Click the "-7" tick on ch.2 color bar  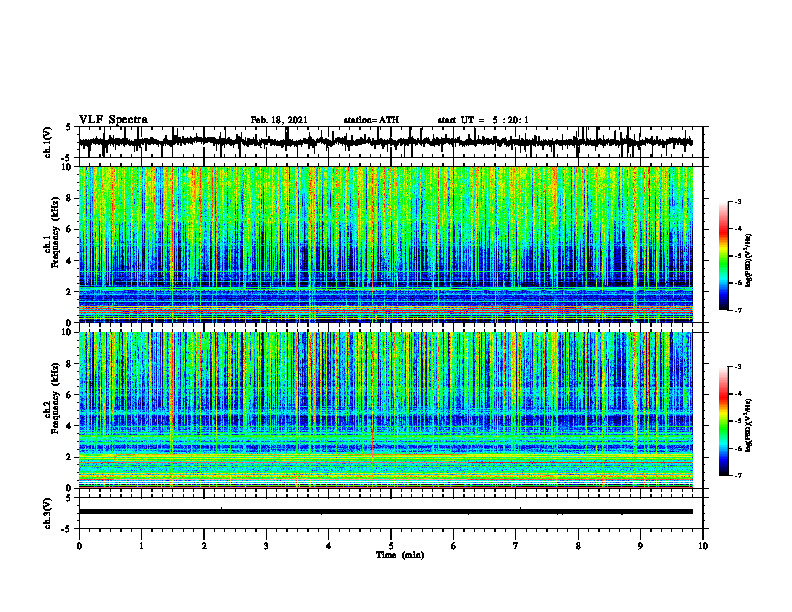tap(738, 475)
